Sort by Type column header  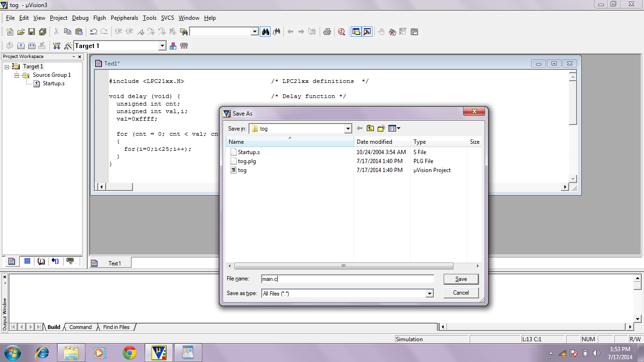click(438, 141)
